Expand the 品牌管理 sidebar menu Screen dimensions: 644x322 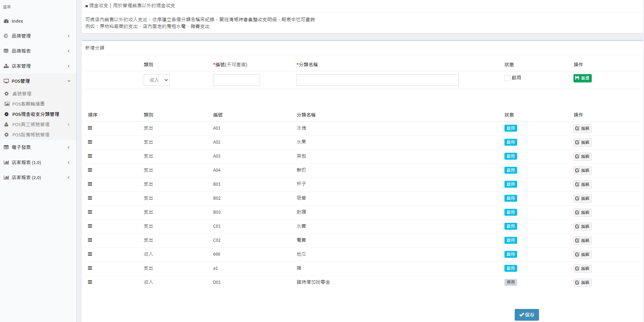(38, 36)
